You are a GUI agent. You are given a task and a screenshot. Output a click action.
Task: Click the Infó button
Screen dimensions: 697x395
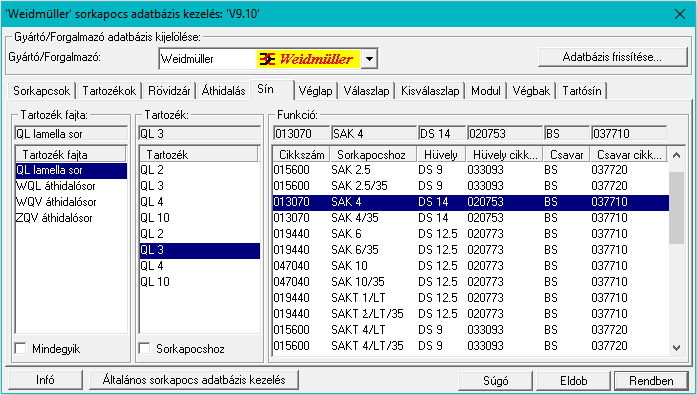click(x=45, y=380)
